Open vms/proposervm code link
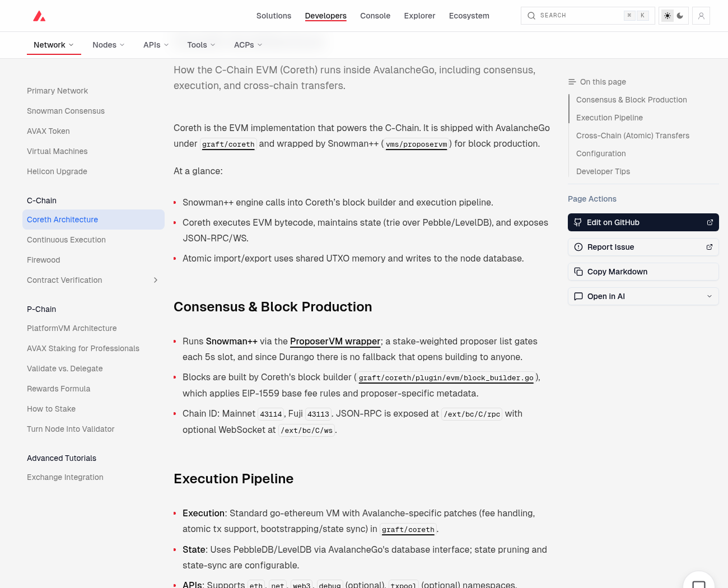728x588 pixels. pos(417,144)
